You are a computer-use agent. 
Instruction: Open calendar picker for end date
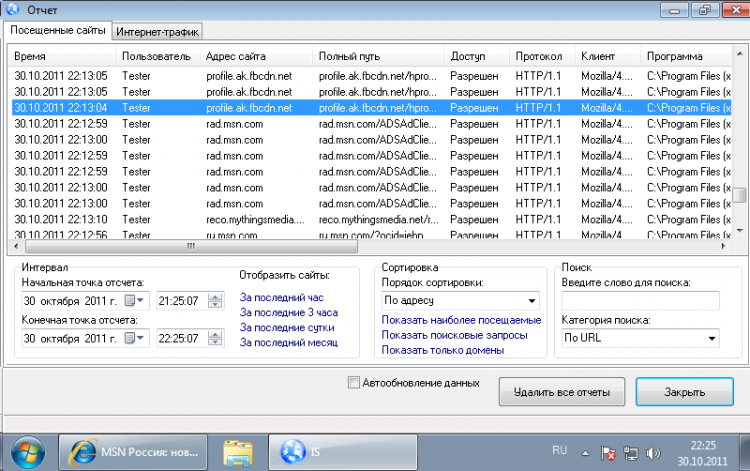(x=134, y=338)
